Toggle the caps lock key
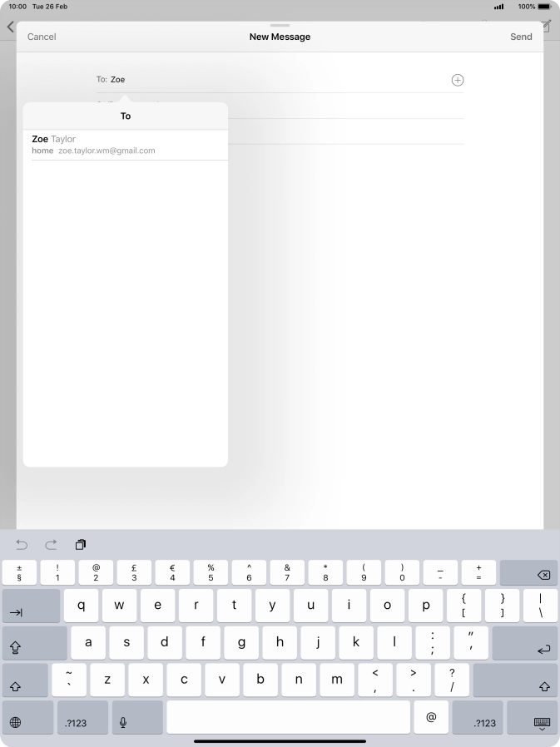560x747 pixels. point(34,645)
